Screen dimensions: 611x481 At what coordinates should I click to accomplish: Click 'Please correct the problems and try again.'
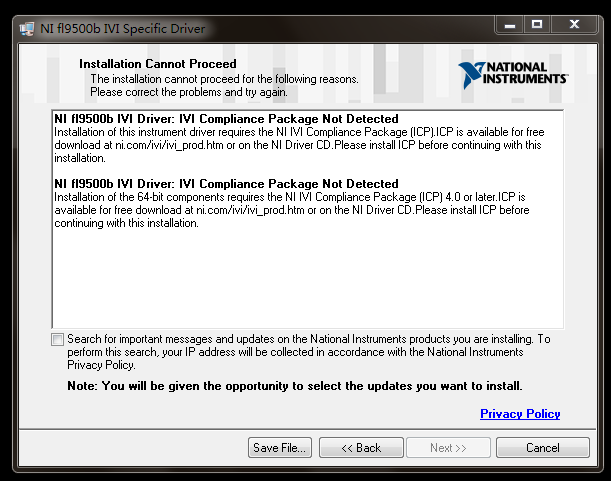(x=189, y=92)
